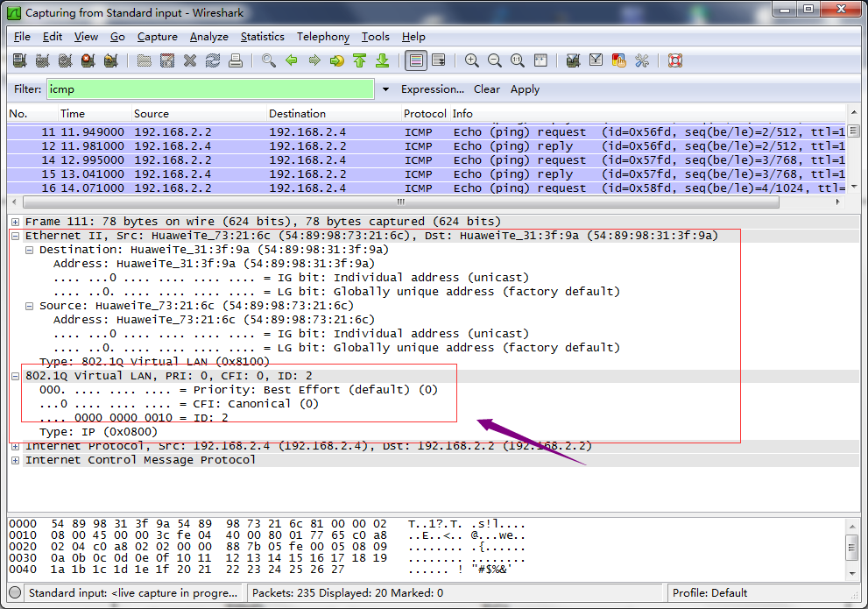Open the Go menu

(x=117, y=37)
